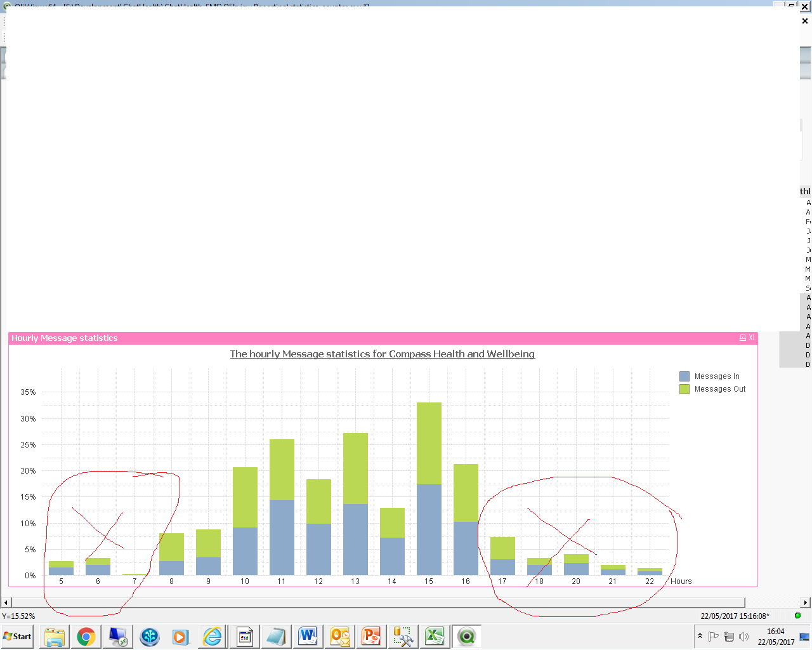Launch Google Chrome from the taskbar
The height and width of the screenshot is (650, 812).
[x=86, y=637]
